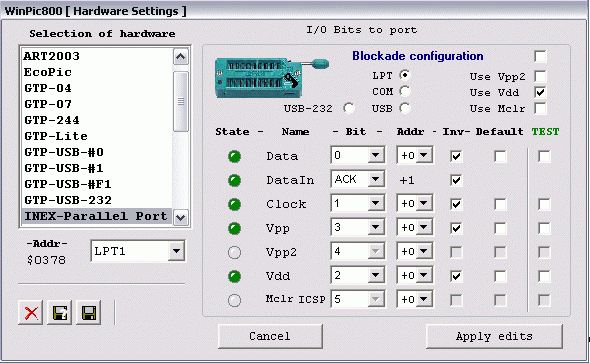Check the Default checkbox for Vdd

point(500,276)
